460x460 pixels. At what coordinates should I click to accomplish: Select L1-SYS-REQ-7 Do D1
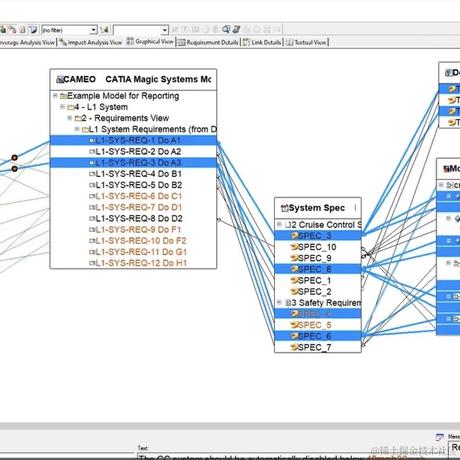pyautogui.click(x=133, y=207)
